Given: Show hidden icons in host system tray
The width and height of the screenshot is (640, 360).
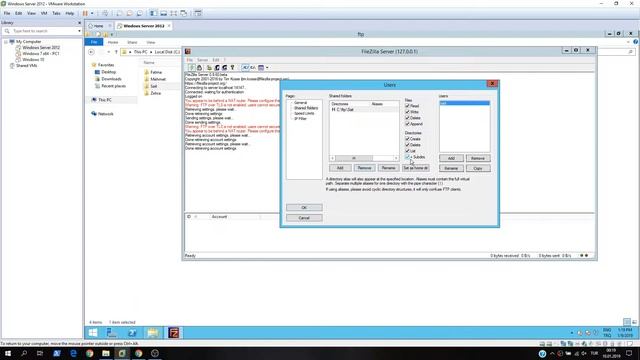Looking at the screenshot, I should pos(552,353).
